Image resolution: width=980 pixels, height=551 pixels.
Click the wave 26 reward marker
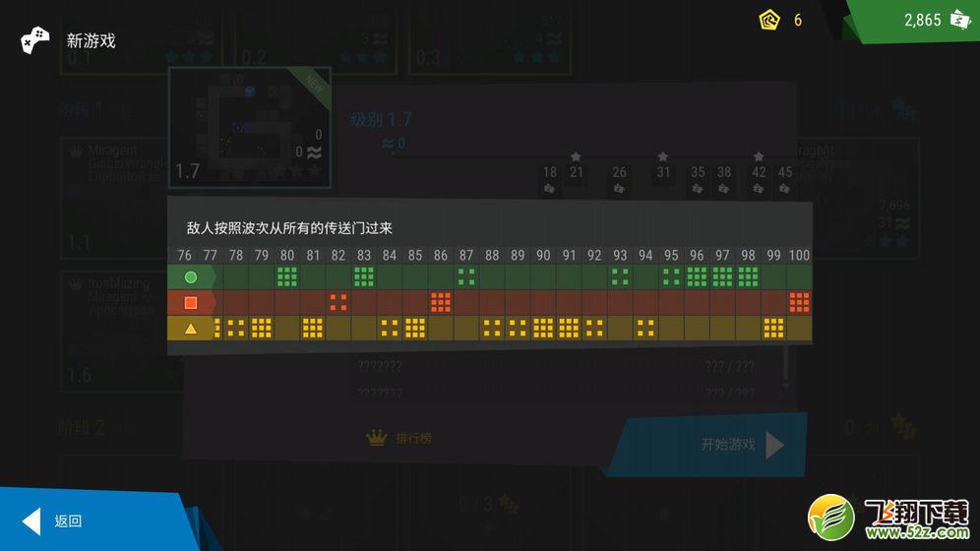[619, 179]
